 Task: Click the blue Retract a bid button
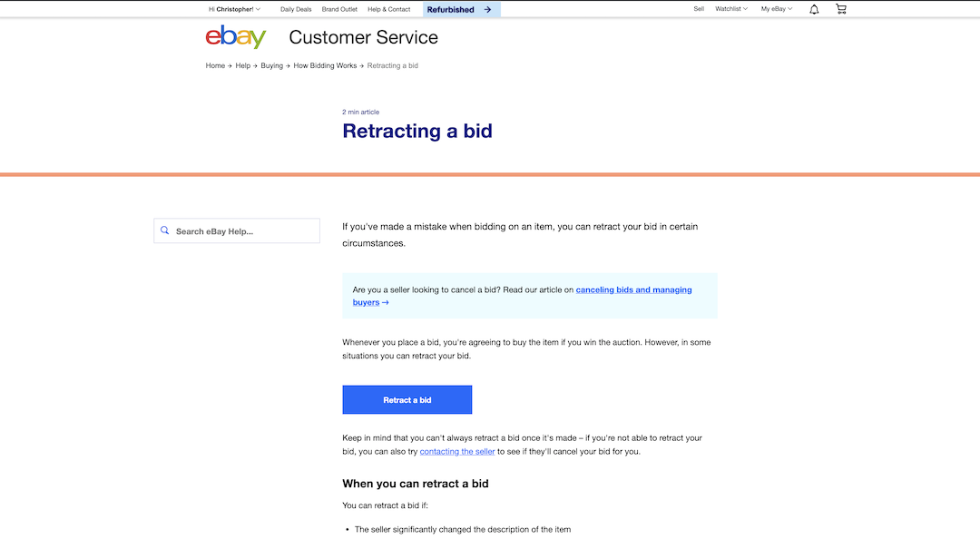[x=407, y=399]
